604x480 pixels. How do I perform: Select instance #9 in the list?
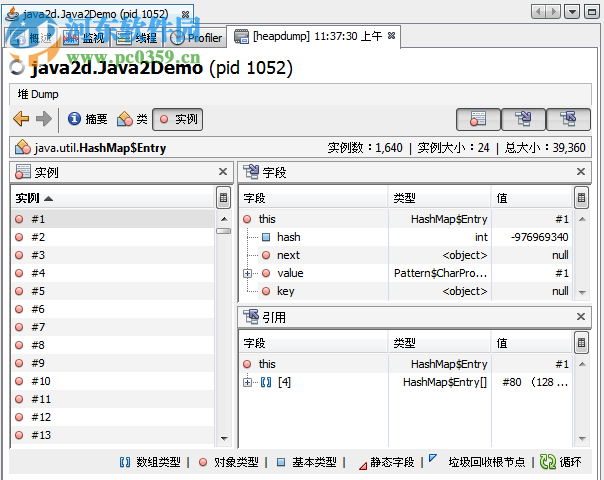point(113,363)
